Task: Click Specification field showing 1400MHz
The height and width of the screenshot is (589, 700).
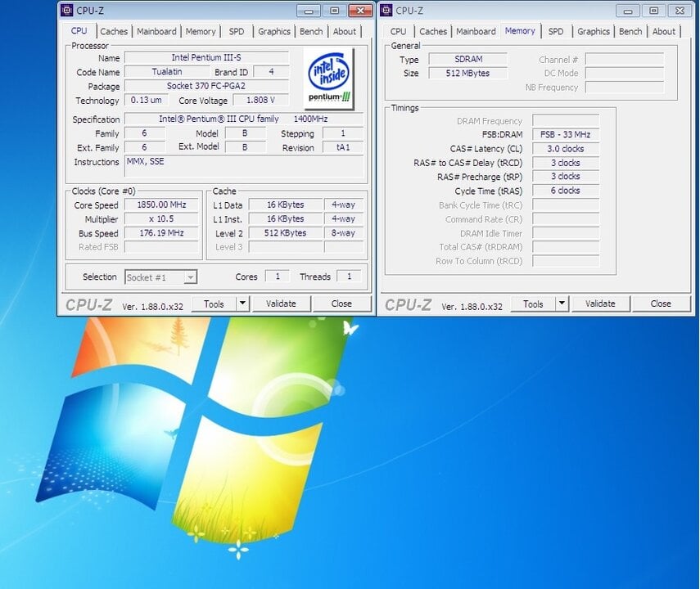Action: (x=244, y=119)
